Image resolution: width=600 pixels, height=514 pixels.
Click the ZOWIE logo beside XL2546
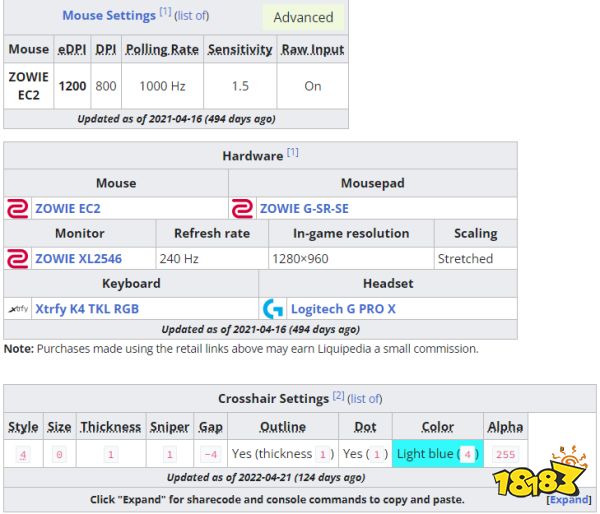click(18, 259)
